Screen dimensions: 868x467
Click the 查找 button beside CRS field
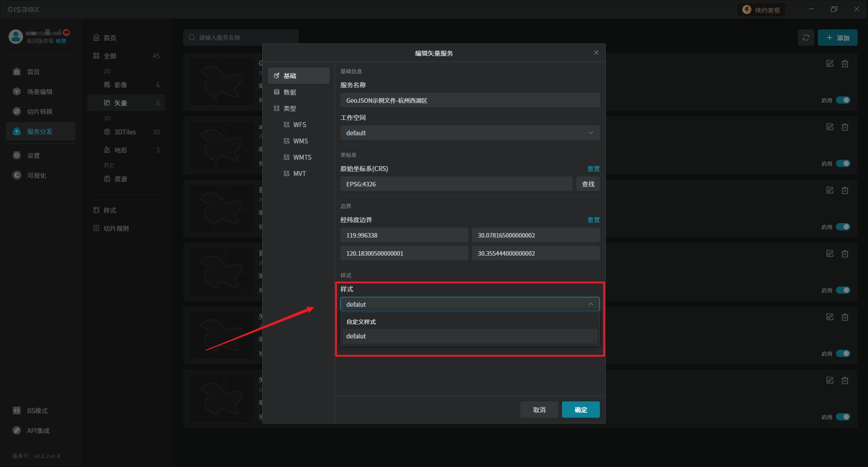pos(588,184)
